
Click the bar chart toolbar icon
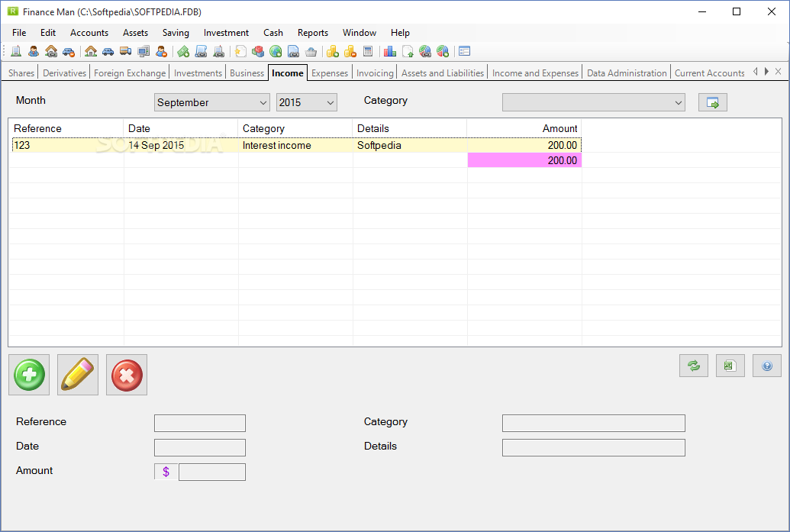390,51
